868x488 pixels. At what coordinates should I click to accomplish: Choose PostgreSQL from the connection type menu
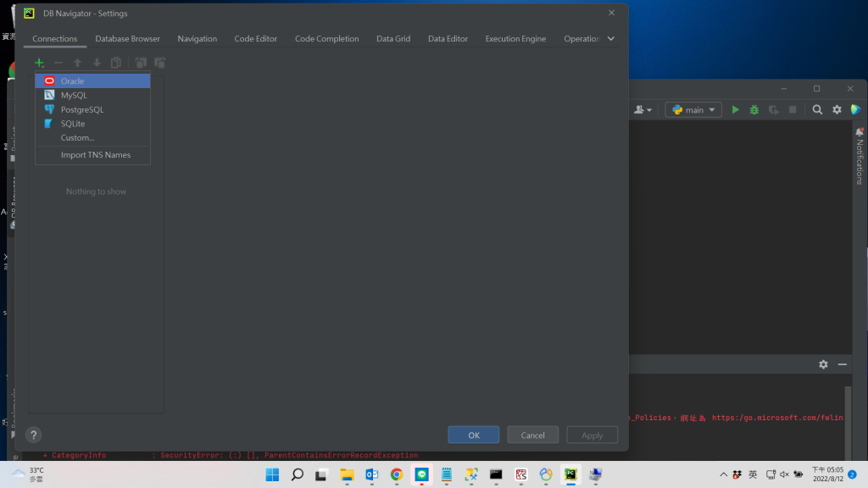coord(92,109)
